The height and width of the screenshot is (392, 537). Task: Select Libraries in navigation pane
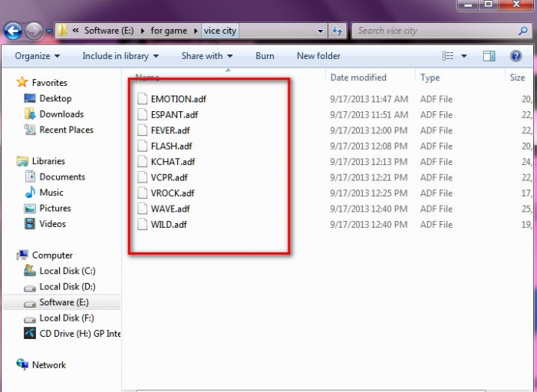(48, 161)
